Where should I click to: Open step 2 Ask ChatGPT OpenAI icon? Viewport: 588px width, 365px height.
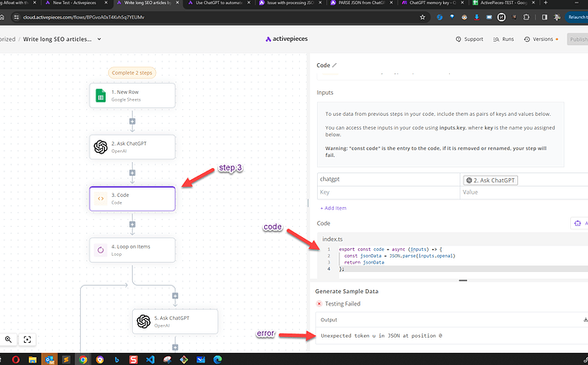(x=101, y=147)
